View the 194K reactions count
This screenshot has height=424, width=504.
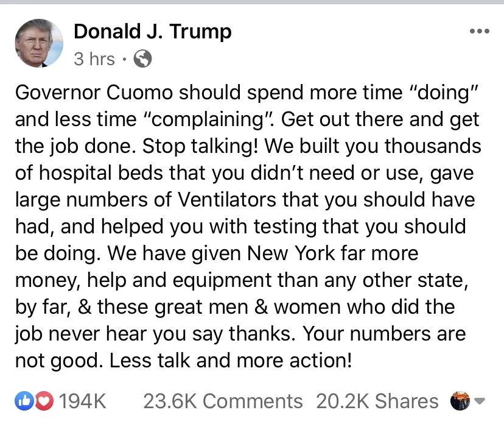coord(82,401)
